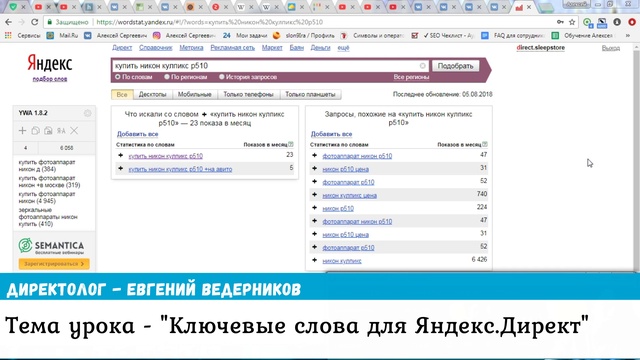Screen dimensions: 640x360
Task: Open 'купить никон кулпикс p510 +на авито' link
Action: pos(180,169)
